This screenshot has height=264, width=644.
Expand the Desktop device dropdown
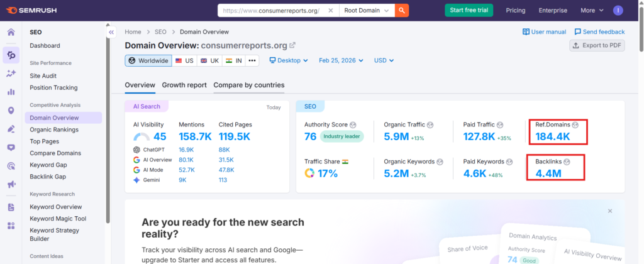tap(289, 60)
